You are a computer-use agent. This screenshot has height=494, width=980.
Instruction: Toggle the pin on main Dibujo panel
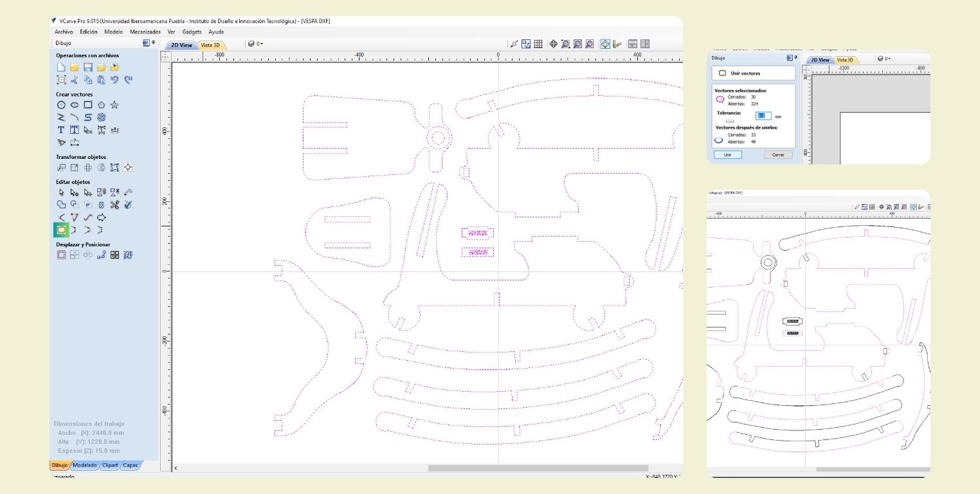[x=153, y=43]
